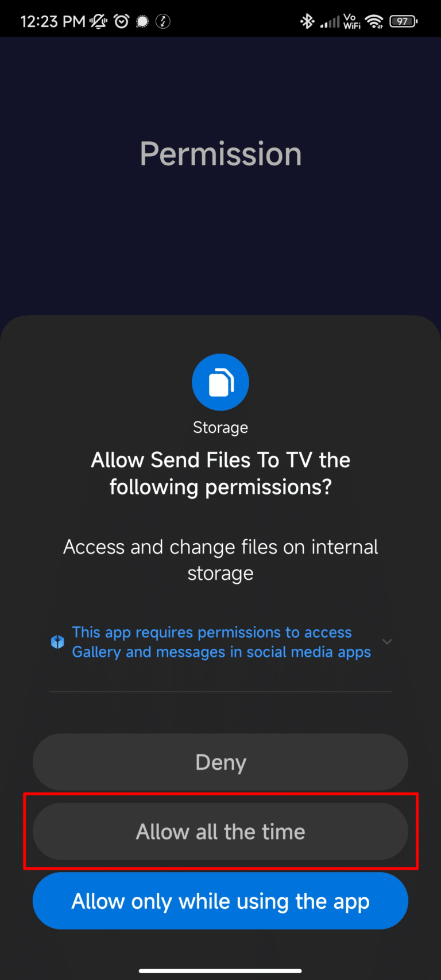The width and height of the screenshot is (441, 980).
Task: Tap the Storage label under icon
Action: [x=220, y=428]
